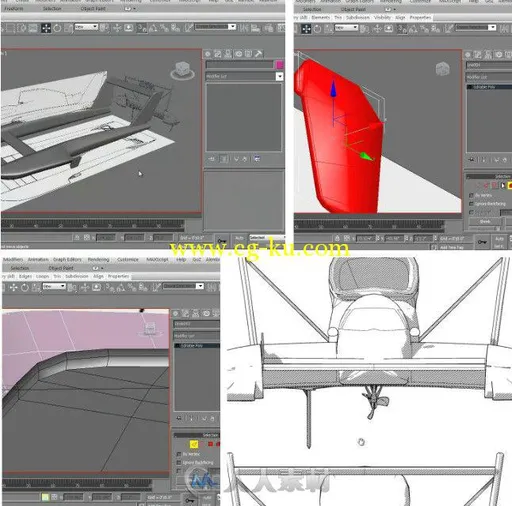Open View coordinate dropdown in top-left toolbar
The width and height of the screenshot is (512, 506).
tap(86, 27)
